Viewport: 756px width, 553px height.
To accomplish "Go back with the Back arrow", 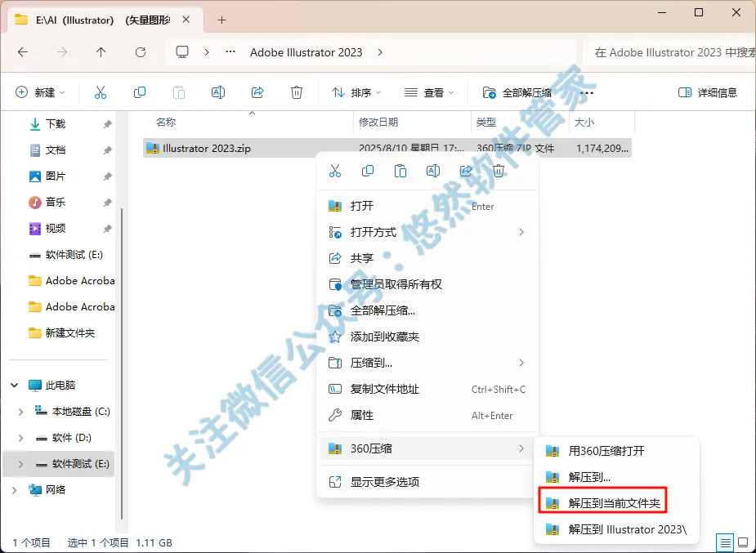I will (23, 52).
